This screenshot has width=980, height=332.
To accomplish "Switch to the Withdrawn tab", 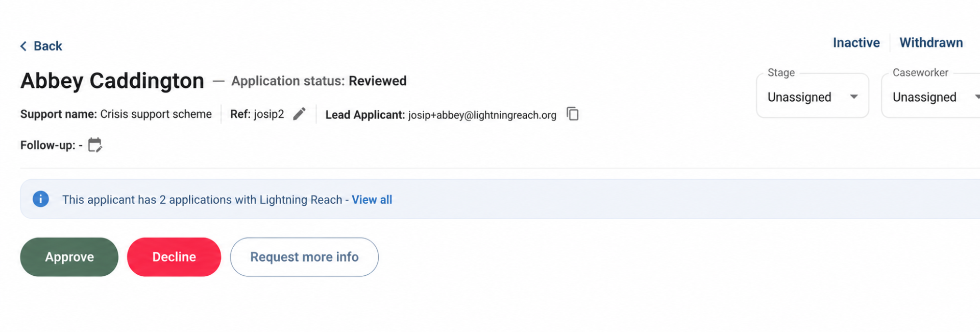I will (931, 42).
